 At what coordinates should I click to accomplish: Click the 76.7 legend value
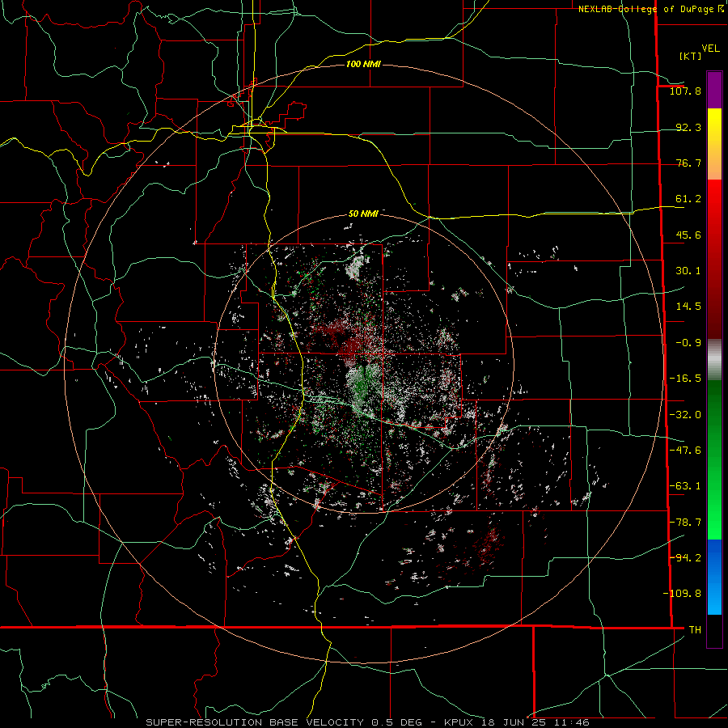688,163
